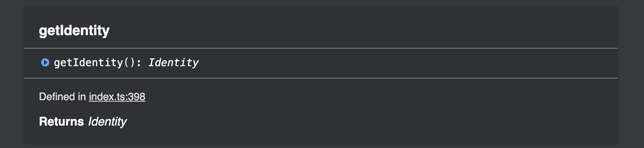The width and height of the screenshot is (644, 148).
Task: Click the divider line below the signature
Action: pos(321,78)
